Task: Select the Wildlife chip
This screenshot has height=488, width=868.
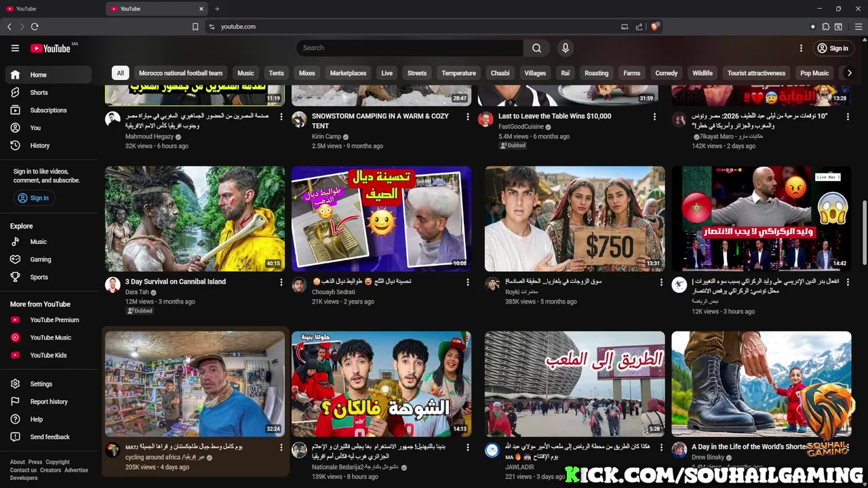Action: (703, 73)
